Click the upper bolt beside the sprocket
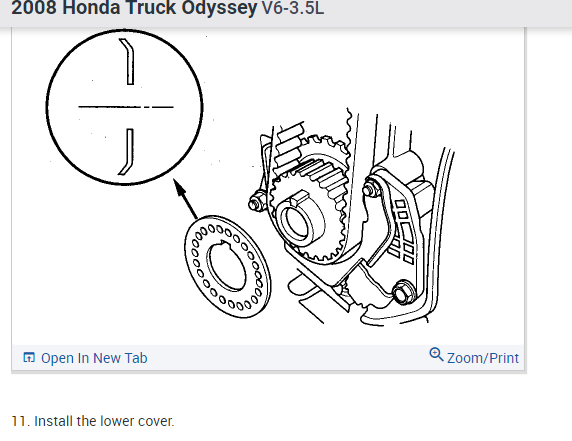The width and height of the screenshot is (572, 441). (x=372, y=189)
